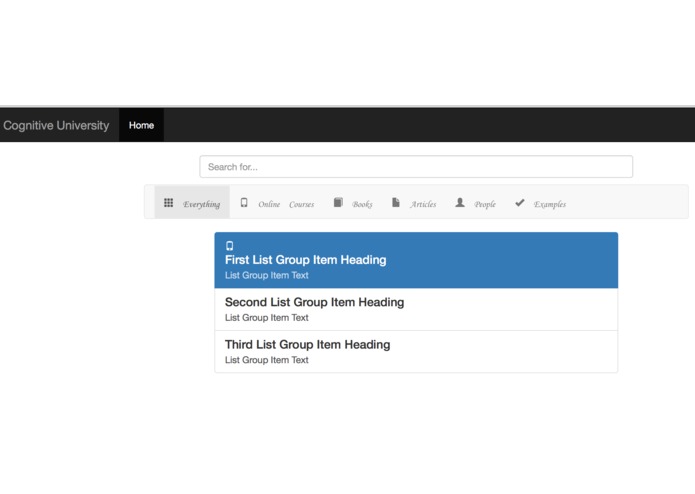Click the Articles file icon
Screen dimensions: 695x494
pos(396,202)
